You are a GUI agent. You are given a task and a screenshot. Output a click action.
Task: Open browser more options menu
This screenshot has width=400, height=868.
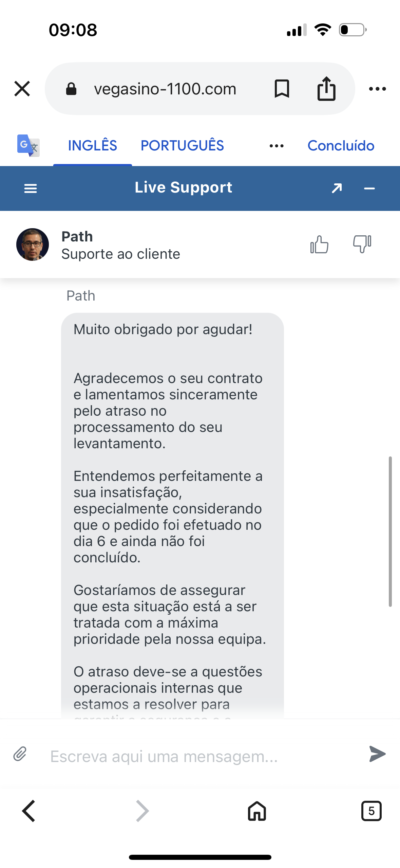click(x=377, y=89)
